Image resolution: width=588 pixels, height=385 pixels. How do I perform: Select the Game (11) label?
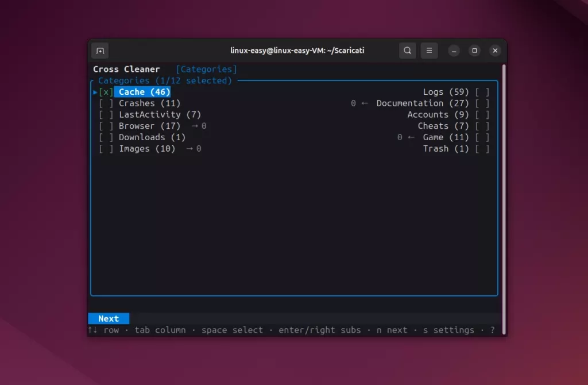click(x=446, y=137)
